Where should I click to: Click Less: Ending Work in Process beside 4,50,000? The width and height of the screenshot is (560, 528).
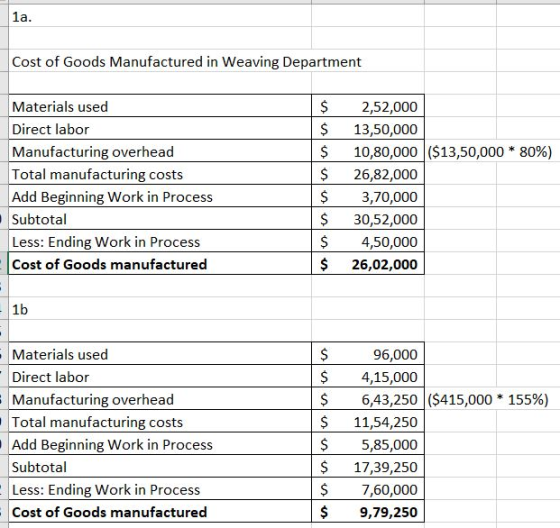coord(106,242)
